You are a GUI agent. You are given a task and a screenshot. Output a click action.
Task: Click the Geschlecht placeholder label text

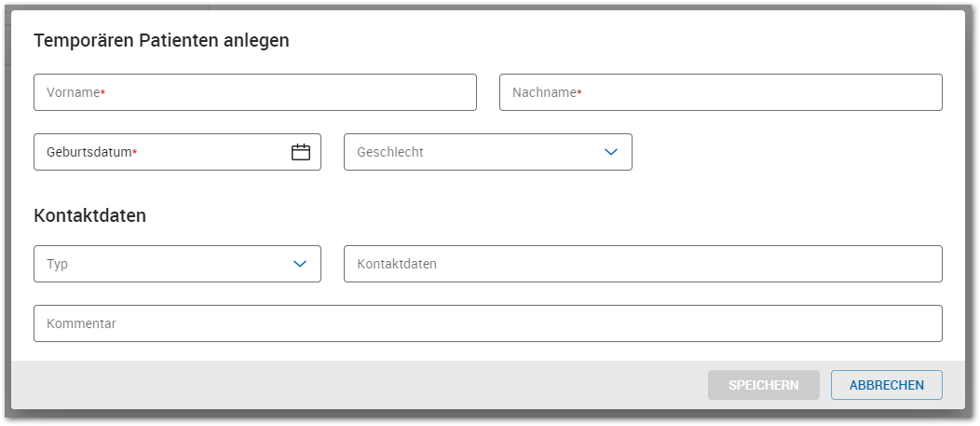389,152
